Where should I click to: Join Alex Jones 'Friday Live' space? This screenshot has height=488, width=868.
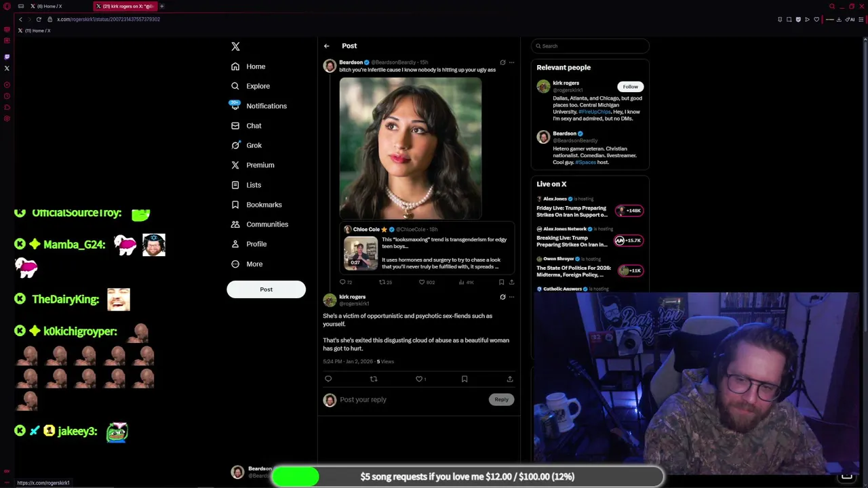coord(629,211)
